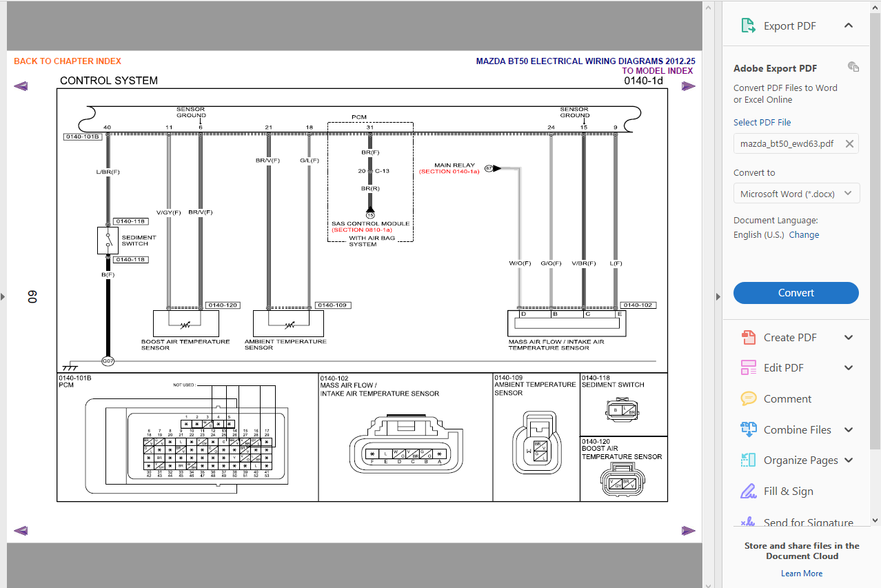Follow the Learn More link

coord(802,574)
